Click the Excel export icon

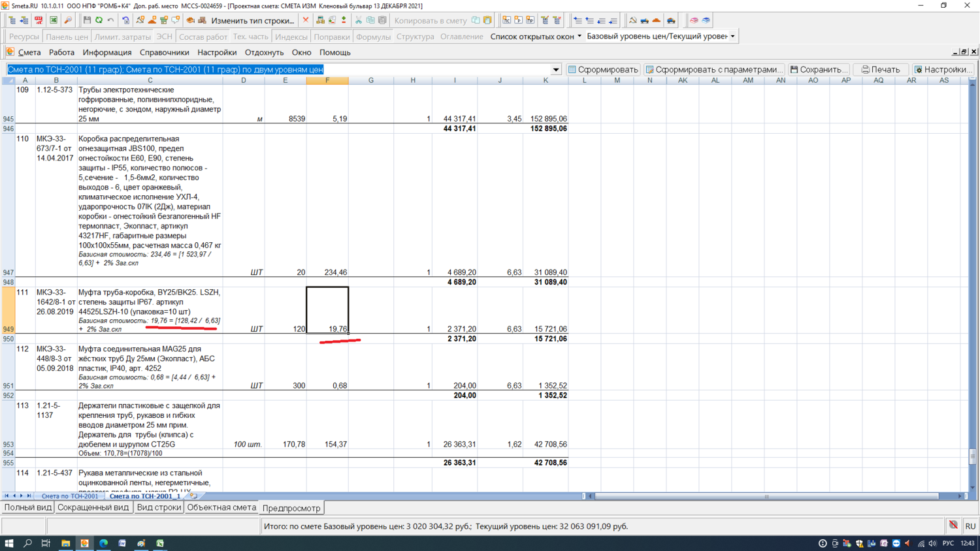[54, 20]
